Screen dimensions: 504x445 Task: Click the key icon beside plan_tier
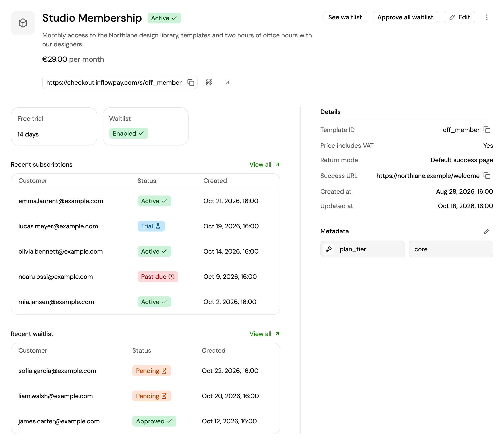pos(329,249)
